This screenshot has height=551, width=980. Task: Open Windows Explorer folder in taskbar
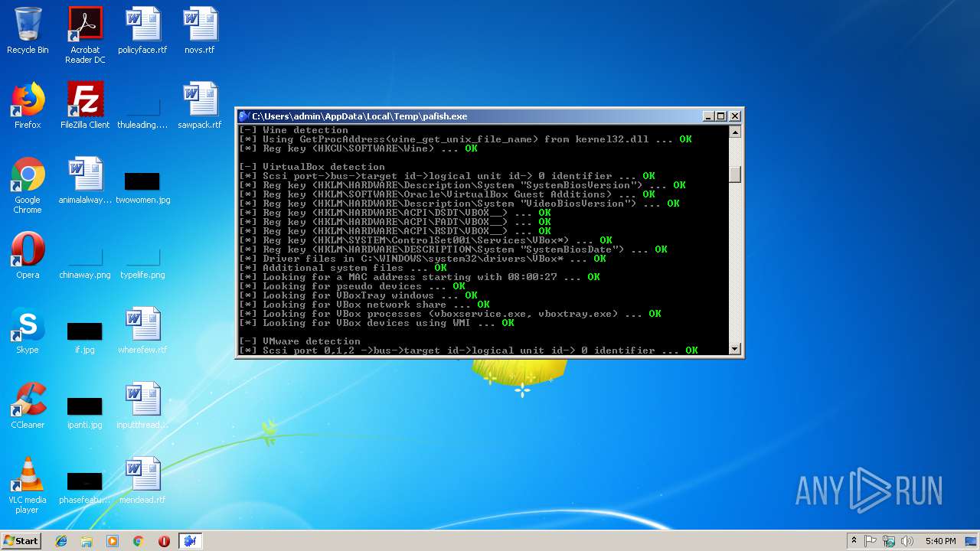click(87, 541)
